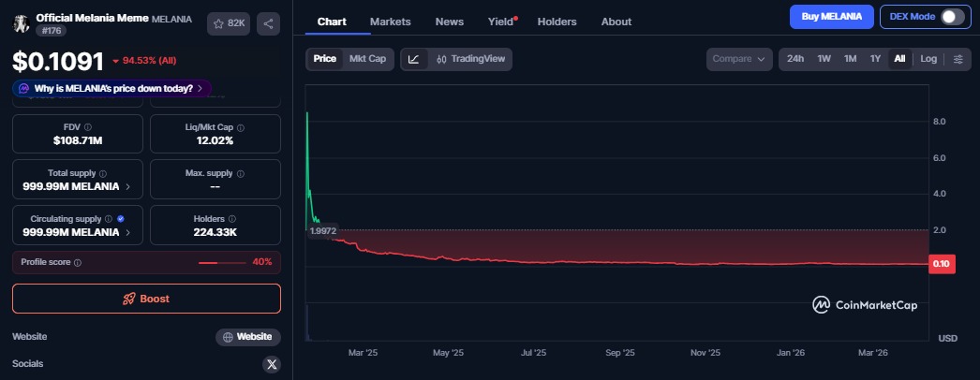Select the 1W time range
The width and height of the screenshot is (980, 380).
[x=824, y=59]
